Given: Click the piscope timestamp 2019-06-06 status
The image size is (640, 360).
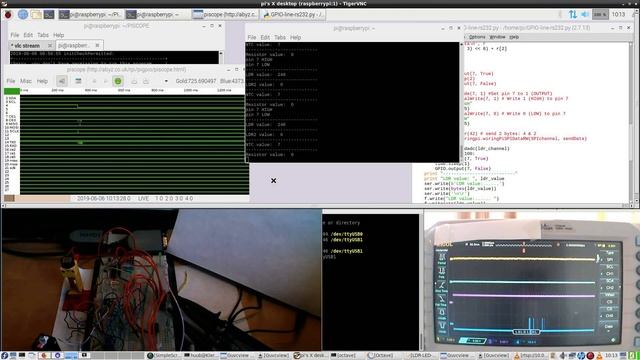Looking at the screenshot, I should pos(104,198).
